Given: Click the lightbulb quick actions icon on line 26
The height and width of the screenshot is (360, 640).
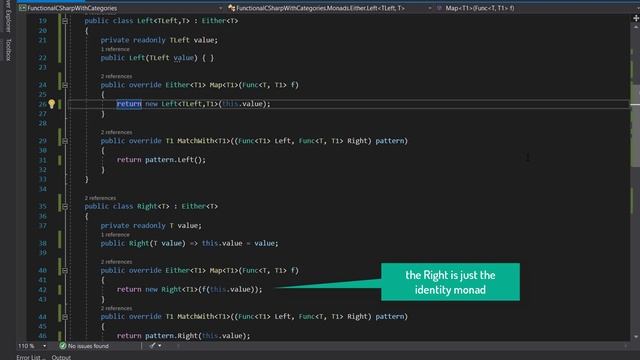Looking at the screenshot, I should [x=51, y=104].
